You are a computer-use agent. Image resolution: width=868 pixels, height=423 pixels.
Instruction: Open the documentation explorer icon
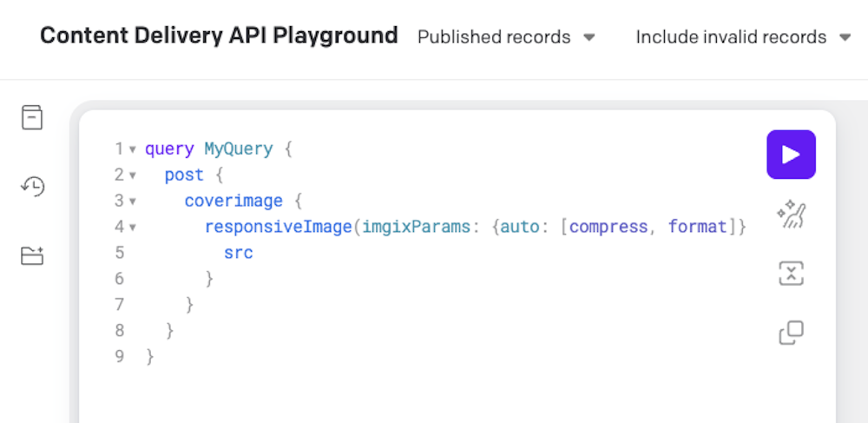click(x=32, y=117)
